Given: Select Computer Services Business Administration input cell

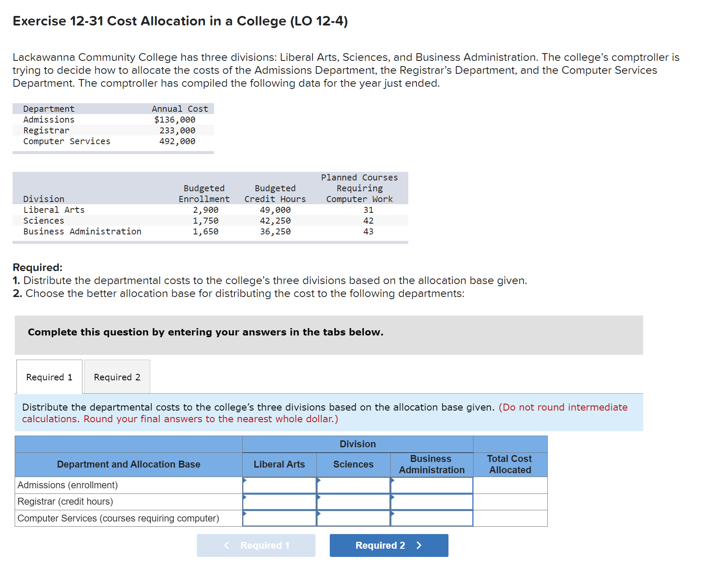Looking at the screenshot, I should coord(432,518).
